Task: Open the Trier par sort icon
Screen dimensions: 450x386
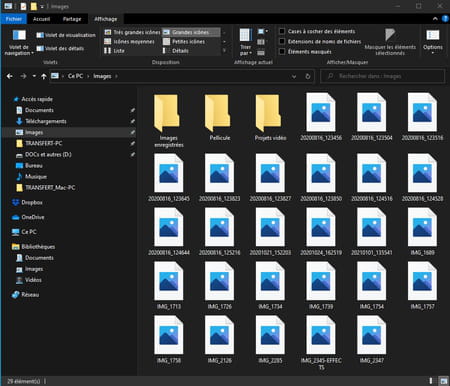Action: (245, 36)
